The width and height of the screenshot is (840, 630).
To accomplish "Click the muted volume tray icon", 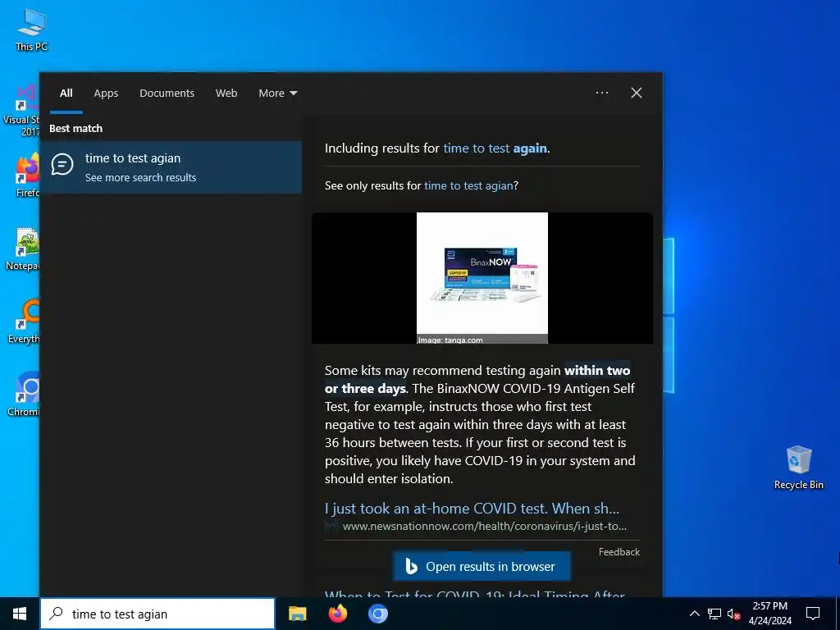I will pyautogui.click(x=733, y=614).
